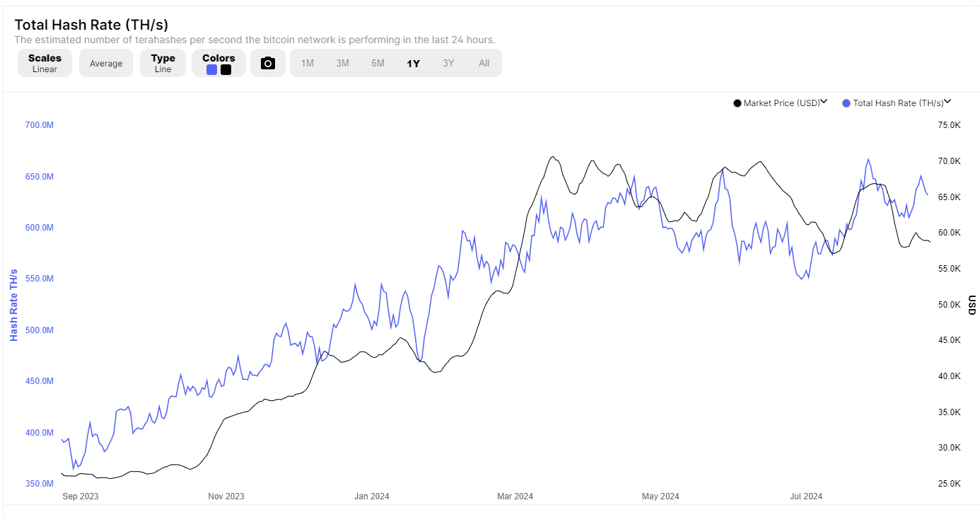Select the 1M time range

click(308, 63)
